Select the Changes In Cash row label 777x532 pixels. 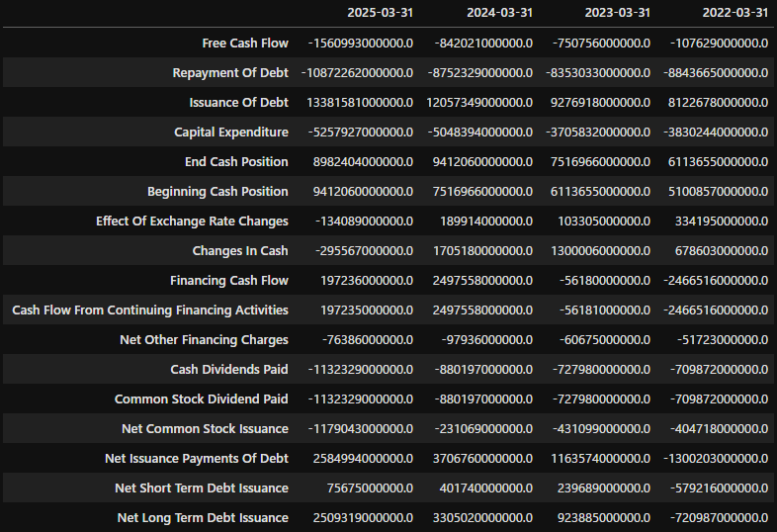(240, 250)
